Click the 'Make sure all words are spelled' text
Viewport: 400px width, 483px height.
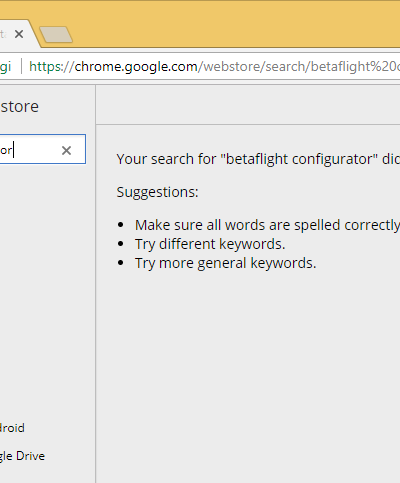(x=267, y=225)
